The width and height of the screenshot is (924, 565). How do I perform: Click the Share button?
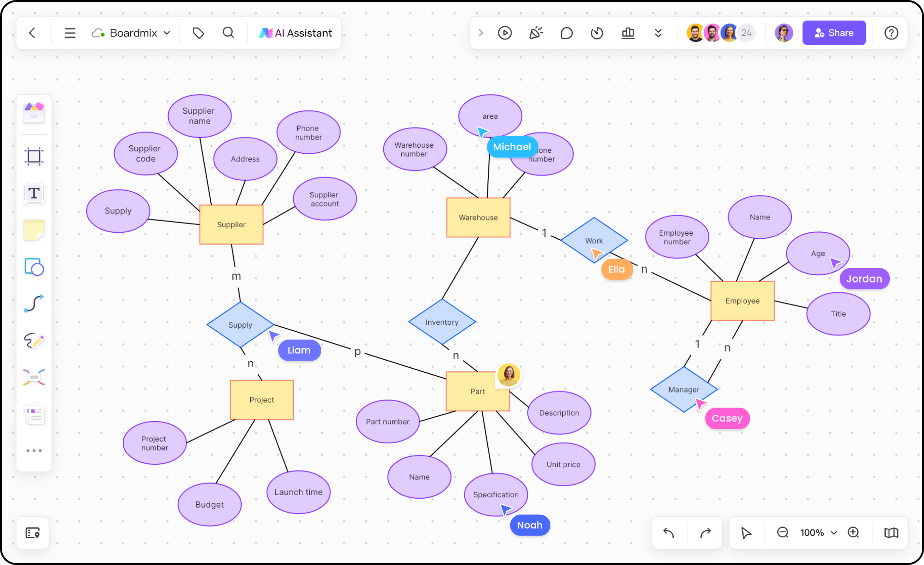834,32
